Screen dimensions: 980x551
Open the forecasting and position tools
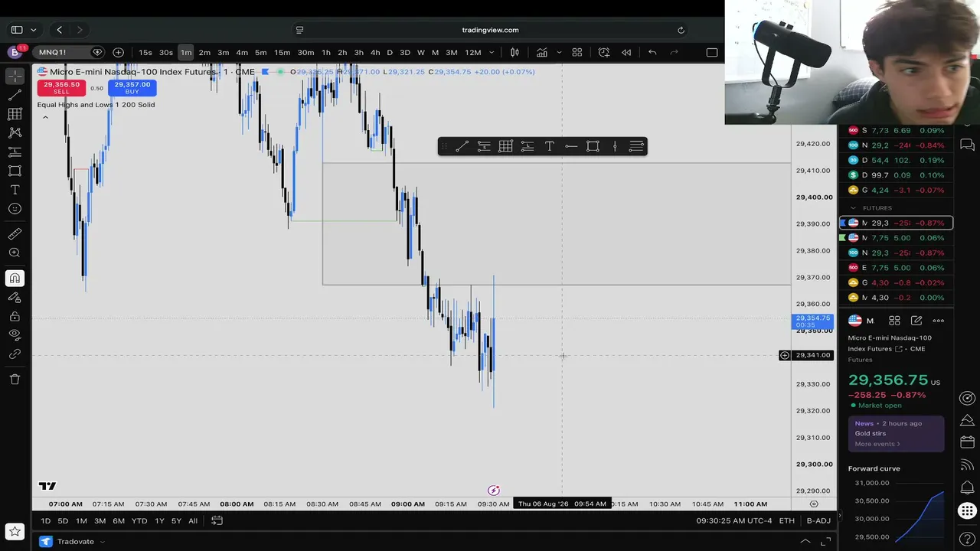(15, 152)
